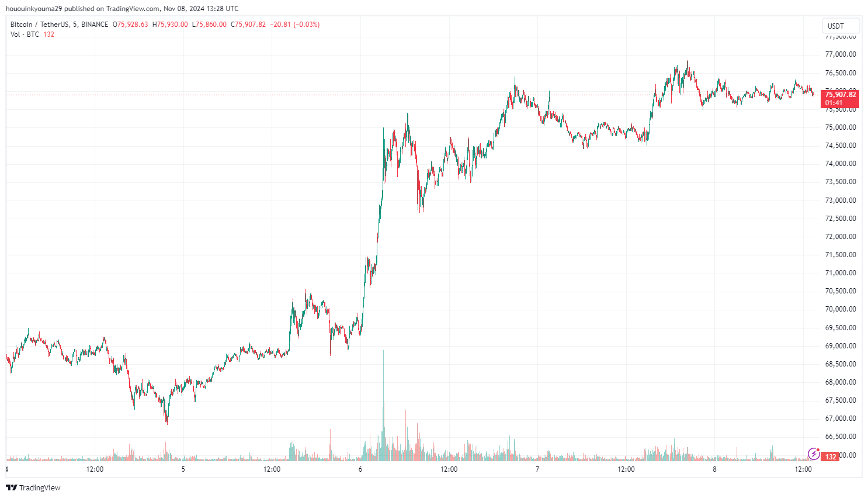
Task: Click the 01:41 bar countdown timer
Action: [x=834, y=103]
